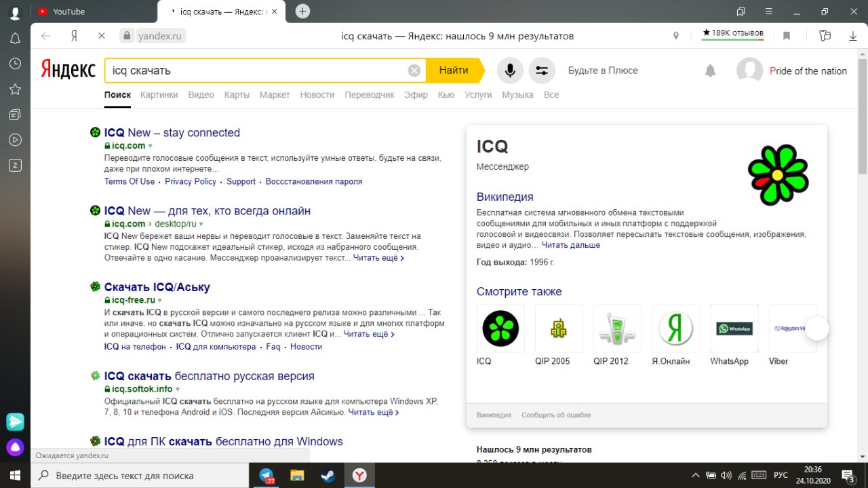Open the Маркет search tab
The image size is (868, 488).
point(275,95)
